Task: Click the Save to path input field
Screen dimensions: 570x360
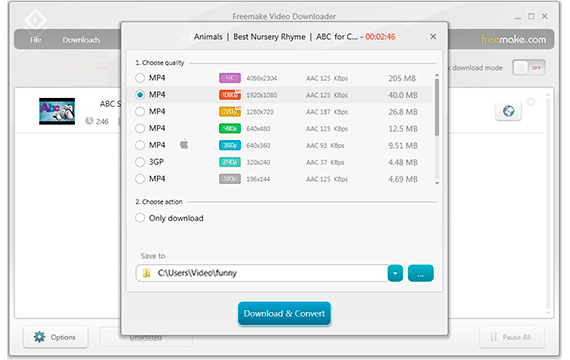Action: [262, 273]
